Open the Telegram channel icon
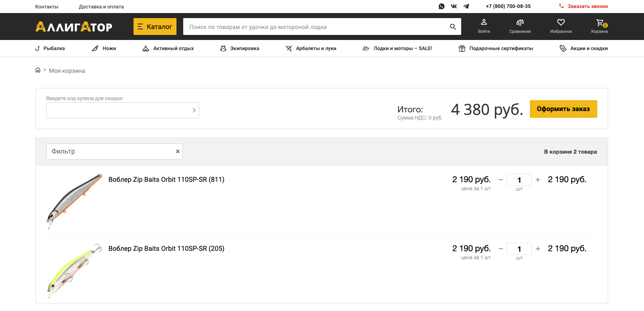The width and height of the screenshot is (644, 311). coord(466,6)
